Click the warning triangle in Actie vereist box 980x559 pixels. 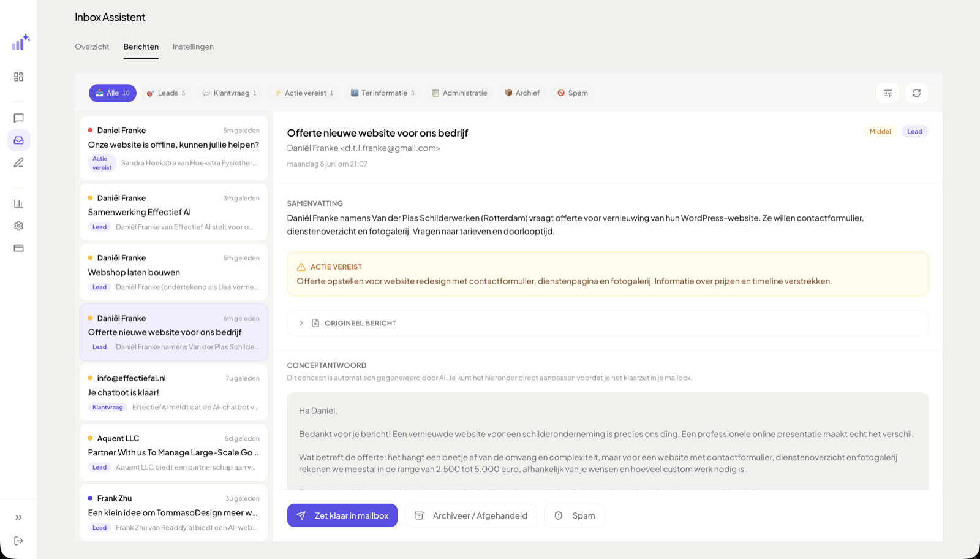[x=301, y=267]
